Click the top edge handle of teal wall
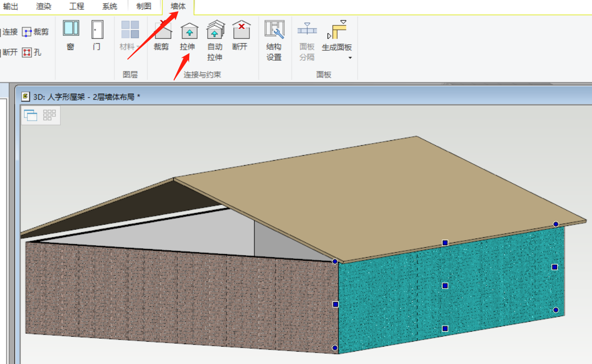 tap(445, 243)
